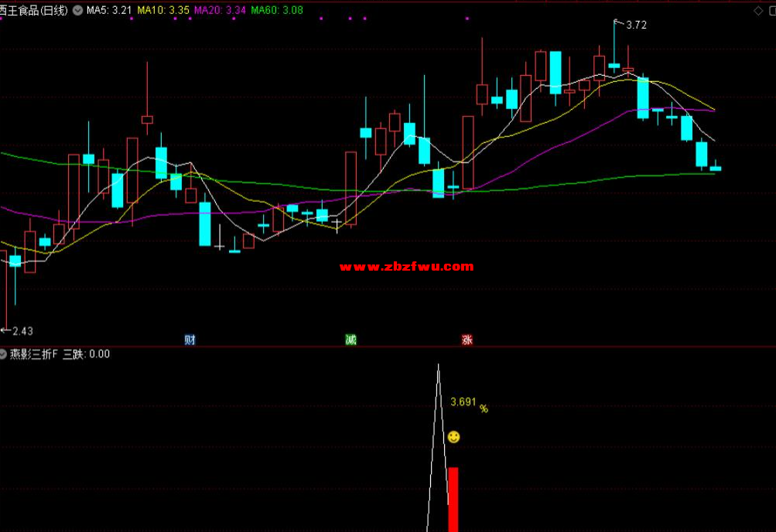This screenshot has height=532, width=776.
Task: Open the dropdown arrow beside 西王食品(日线)
Action: click(77, 10)
